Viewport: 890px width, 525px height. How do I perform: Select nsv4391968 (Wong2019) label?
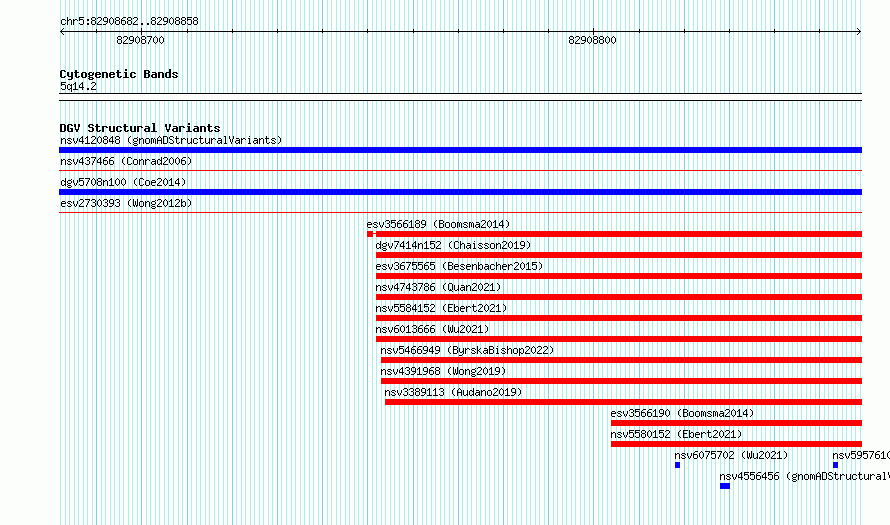pos(443,371)
